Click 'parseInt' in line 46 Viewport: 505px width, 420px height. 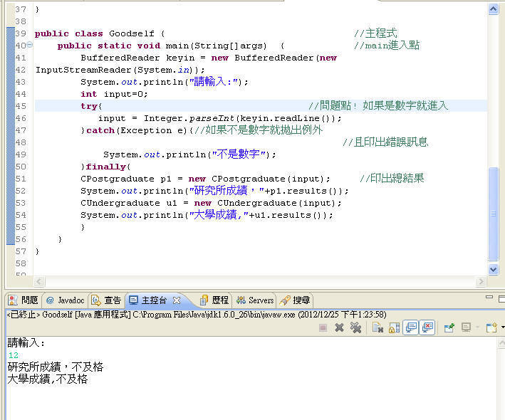[212, 118]
